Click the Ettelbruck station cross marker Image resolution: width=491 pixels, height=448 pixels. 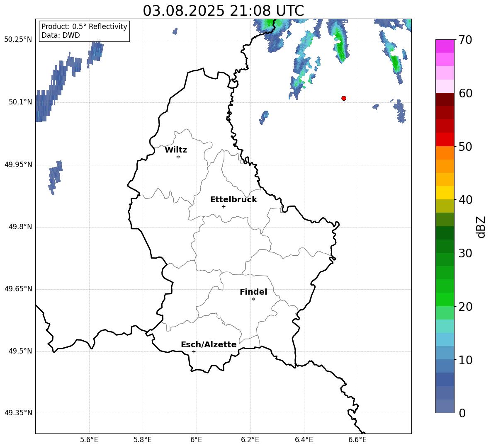pos(224,206)
